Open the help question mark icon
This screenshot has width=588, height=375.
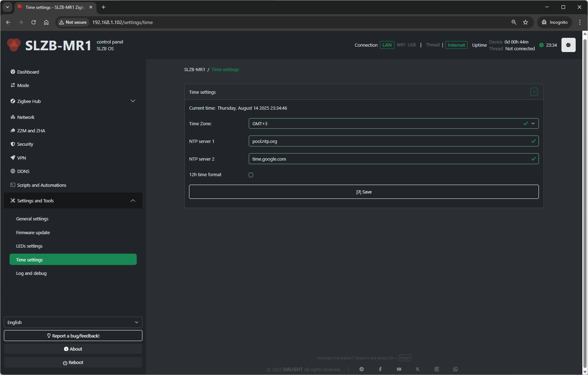click(x=534, y=92)
